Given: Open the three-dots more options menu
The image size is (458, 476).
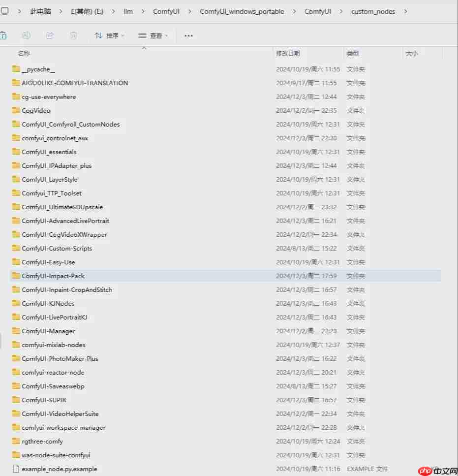Looking at the screenshot, I should coord(188,36).
